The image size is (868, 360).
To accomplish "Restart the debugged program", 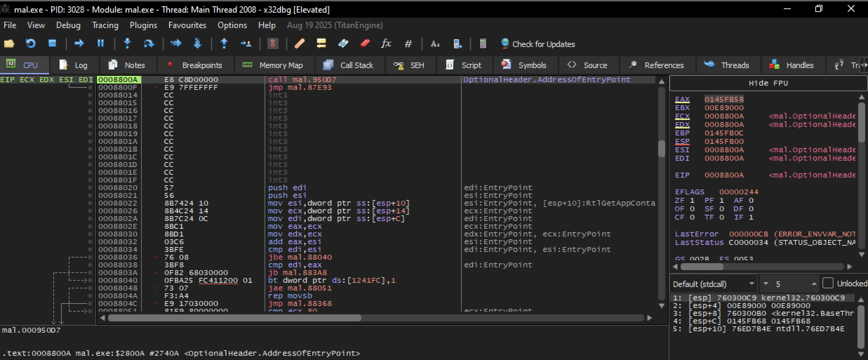I will click(x=31, y=44).
